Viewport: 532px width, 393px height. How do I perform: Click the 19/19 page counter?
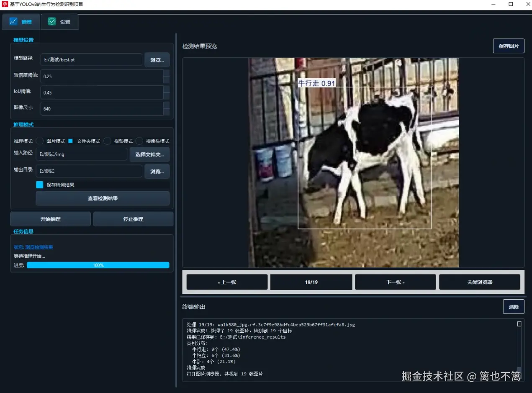311,282
